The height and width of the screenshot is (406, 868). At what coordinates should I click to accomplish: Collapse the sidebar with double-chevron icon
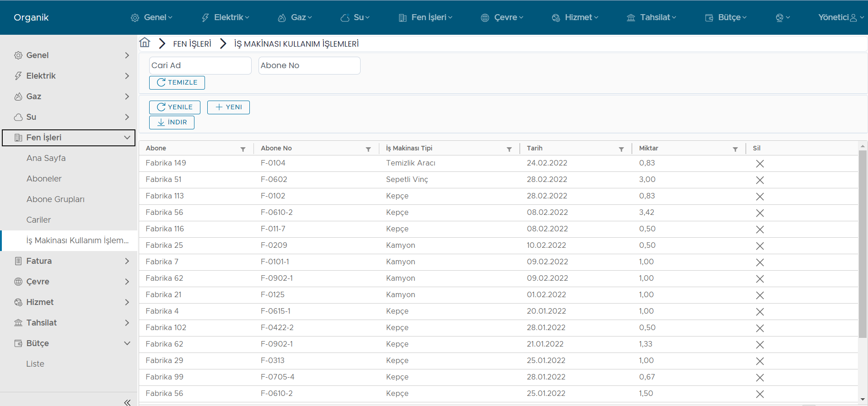[x=127, y=402]
